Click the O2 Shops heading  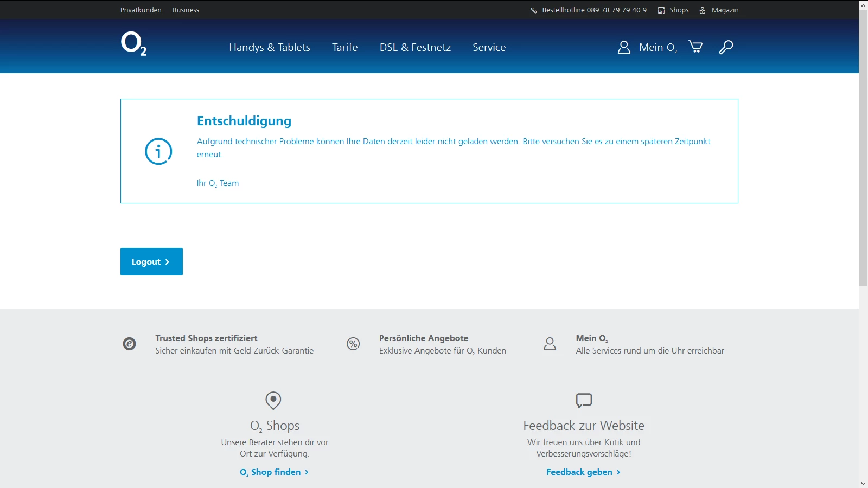275,426
